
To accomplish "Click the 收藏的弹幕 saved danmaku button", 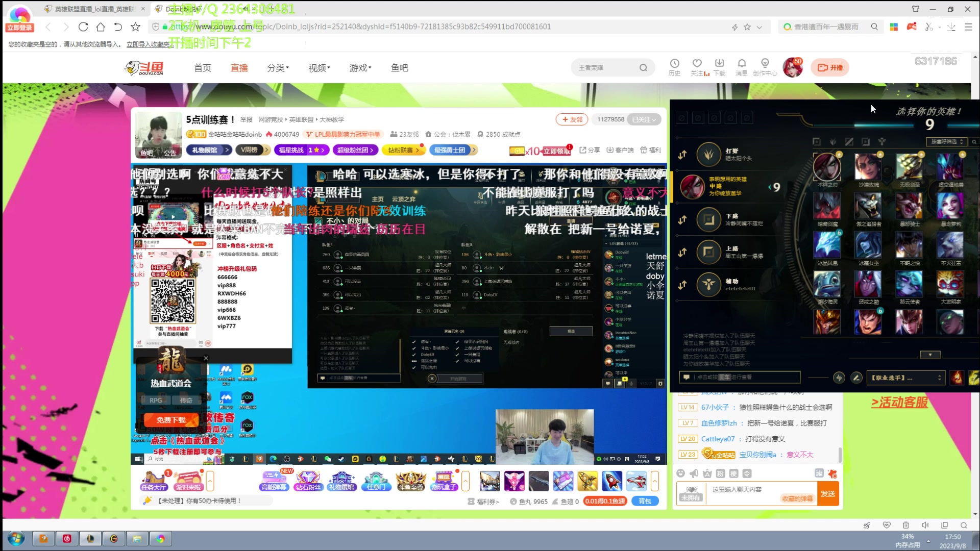I will (797, 498).
